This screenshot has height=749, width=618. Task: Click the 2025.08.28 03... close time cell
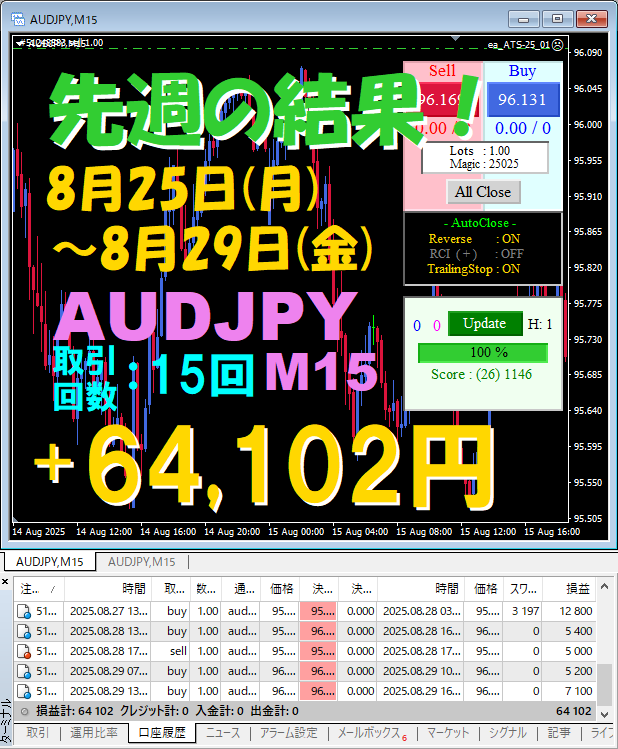tap(421, 611)
